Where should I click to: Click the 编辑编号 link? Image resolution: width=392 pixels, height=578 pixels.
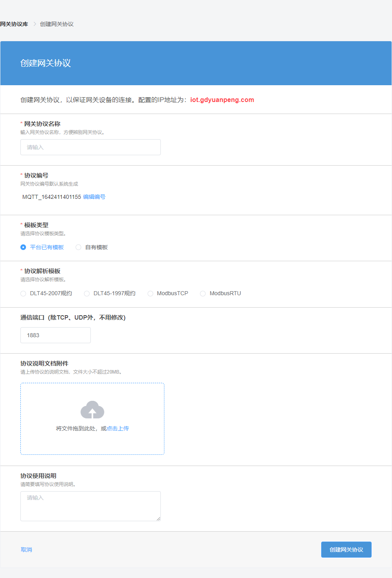(x=94, y=197)
